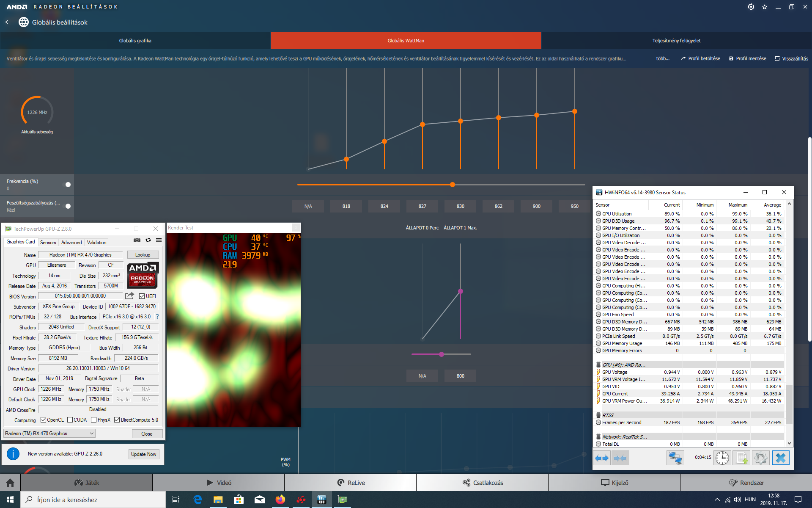Click HWiNFO blue X close sensors button
The height and width of the screenshot is (508, 812).
coord(781,458)
